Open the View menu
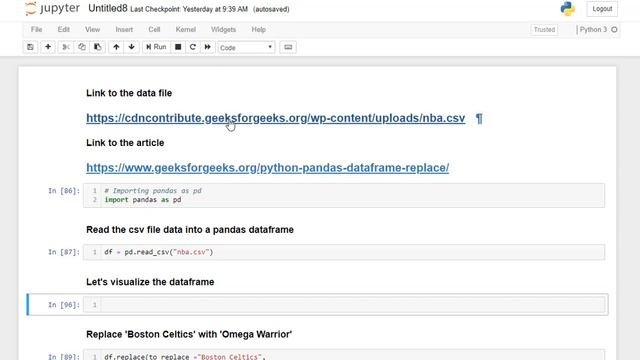The image size is (640, 360). (92, 29)
